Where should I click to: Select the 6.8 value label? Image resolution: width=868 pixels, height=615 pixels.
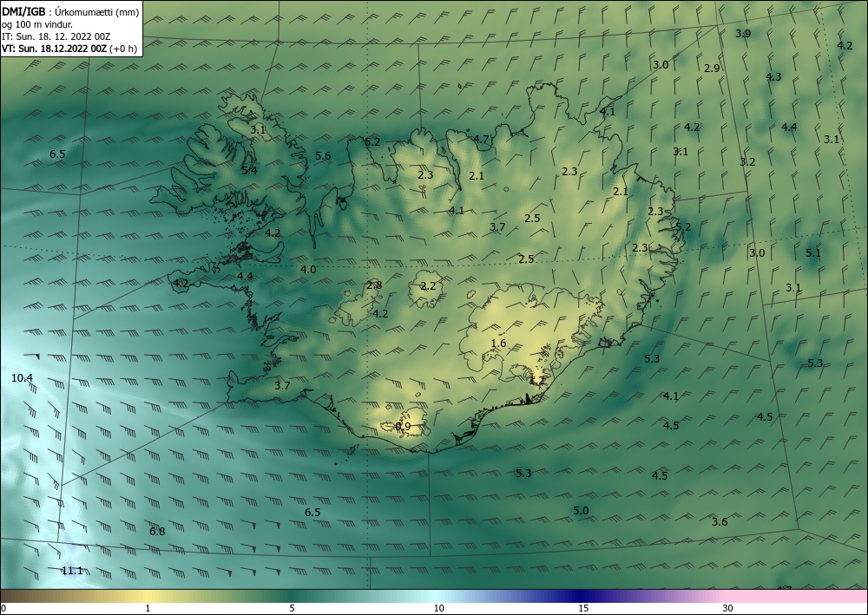[x=157, y=532]
